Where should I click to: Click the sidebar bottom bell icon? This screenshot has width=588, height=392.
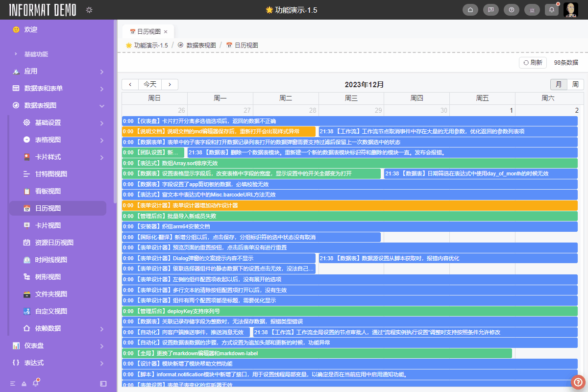tap(35, 383)
